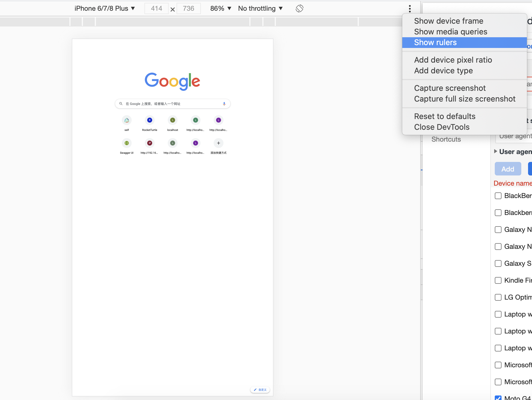The height and width of the screenshot is (400, 532).
Task: Open the iPhone 6/7/8 Plus device dropdown
Action: click(105, 8)
